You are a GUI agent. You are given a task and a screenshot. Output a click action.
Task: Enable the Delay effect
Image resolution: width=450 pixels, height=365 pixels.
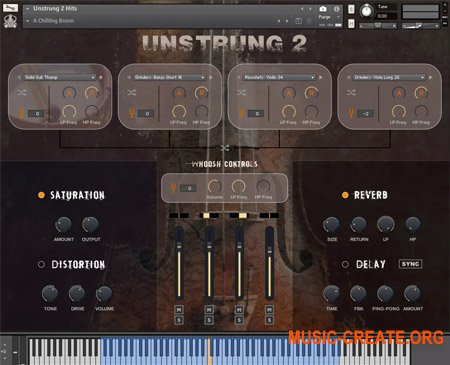[345, 264]
